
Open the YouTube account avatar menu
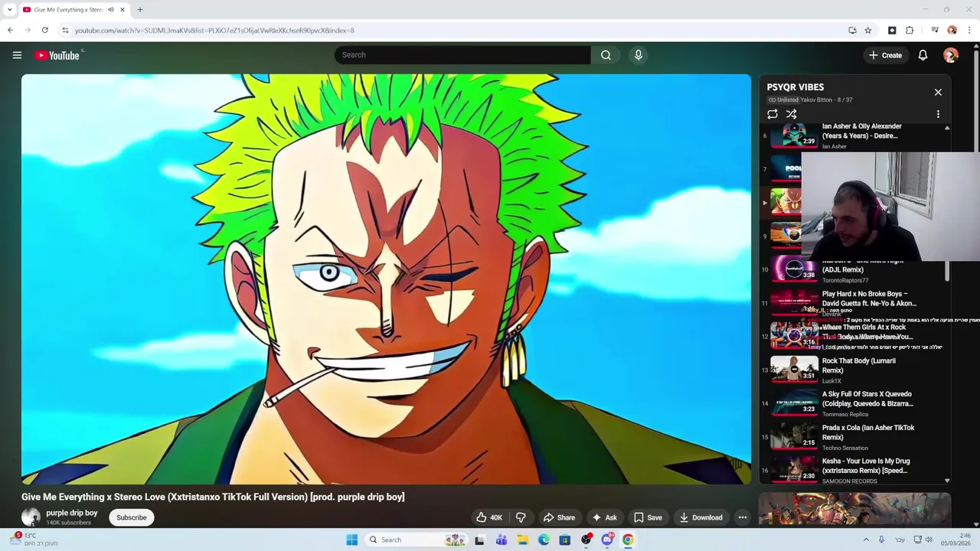click(x=951, y=55)
